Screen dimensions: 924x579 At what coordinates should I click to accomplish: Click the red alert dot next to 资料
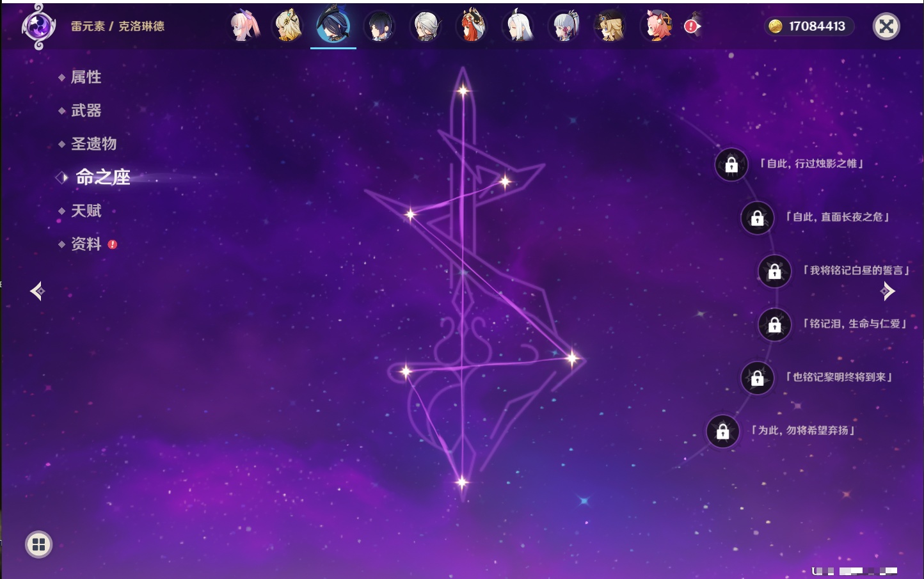click(113, 244)
